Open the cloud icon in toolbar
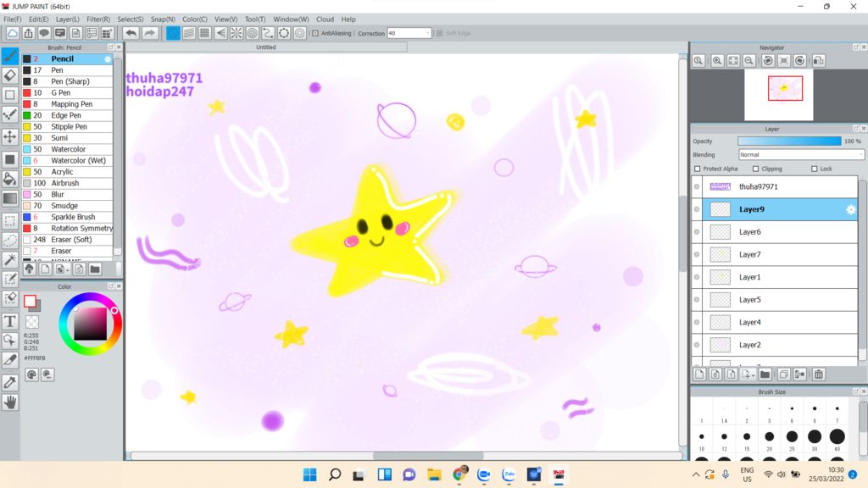 12,33
